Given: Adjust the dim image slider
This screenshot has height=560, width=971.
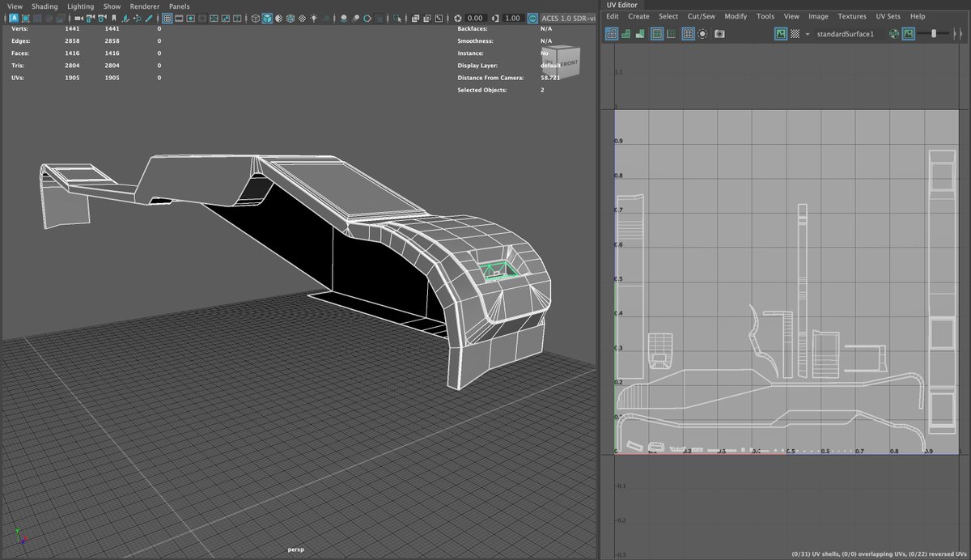Looking at the screenshot, I should coord(934,34).
